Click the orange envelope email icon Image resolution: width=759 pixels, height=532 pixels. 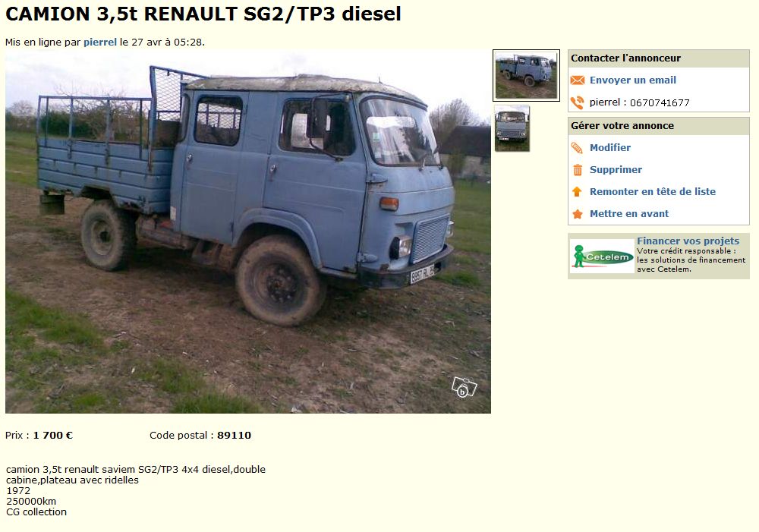tap(577, 80)
